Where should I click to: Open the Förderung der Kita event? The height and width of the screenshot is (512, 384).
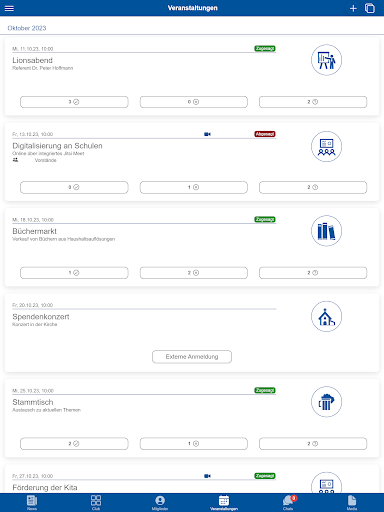coord(45,487)
